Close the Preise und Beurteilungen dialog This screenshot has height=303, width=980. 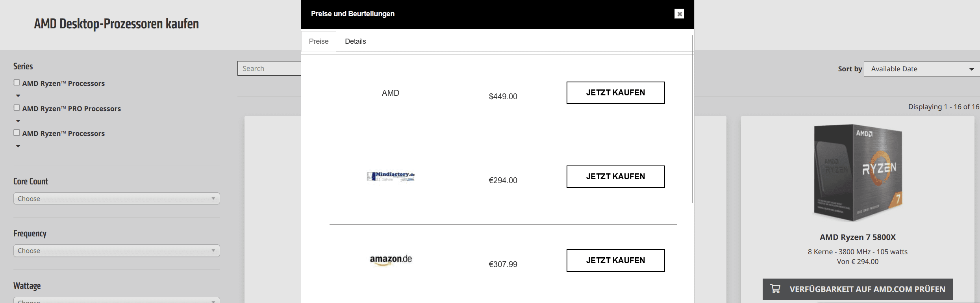(x=679, y=14)
